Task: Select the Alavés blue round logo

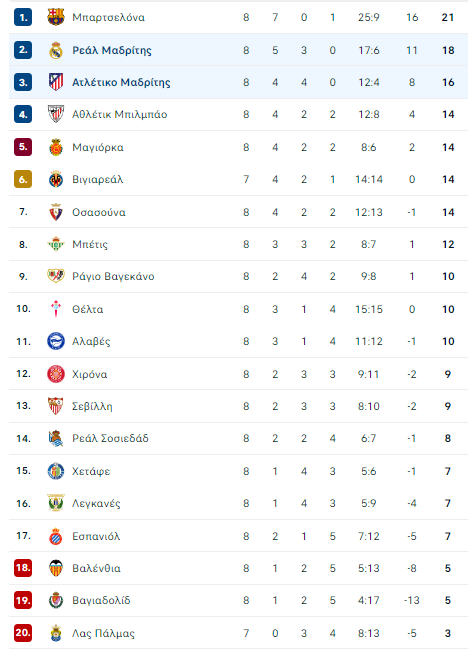Action: [x=56, y=341]
